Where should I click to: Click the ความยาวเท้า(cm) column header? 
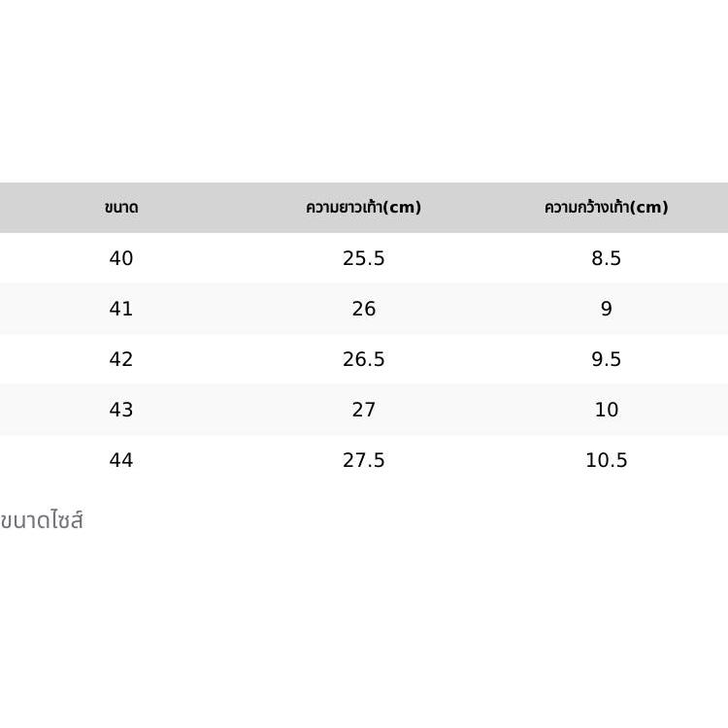pyautogui.click(x=364, y=208)
